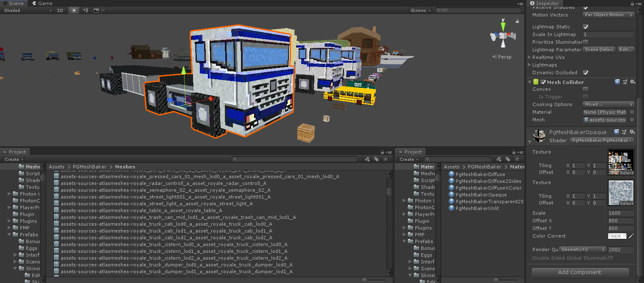
Task: Switch to Game tab
Action: [42, 3]
